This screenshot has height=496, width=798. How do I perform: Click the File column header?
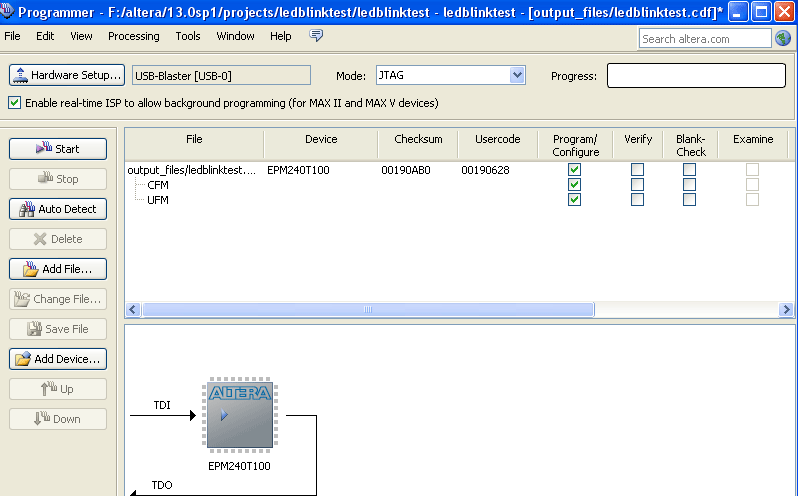(194, 144)
